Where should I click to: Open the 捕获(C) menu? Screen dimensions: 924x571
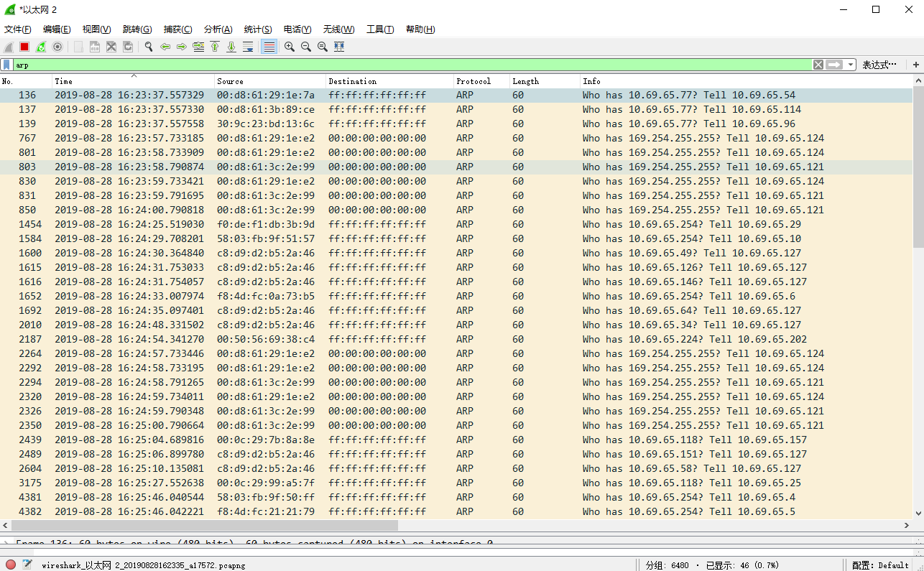(x=177, y=29)
